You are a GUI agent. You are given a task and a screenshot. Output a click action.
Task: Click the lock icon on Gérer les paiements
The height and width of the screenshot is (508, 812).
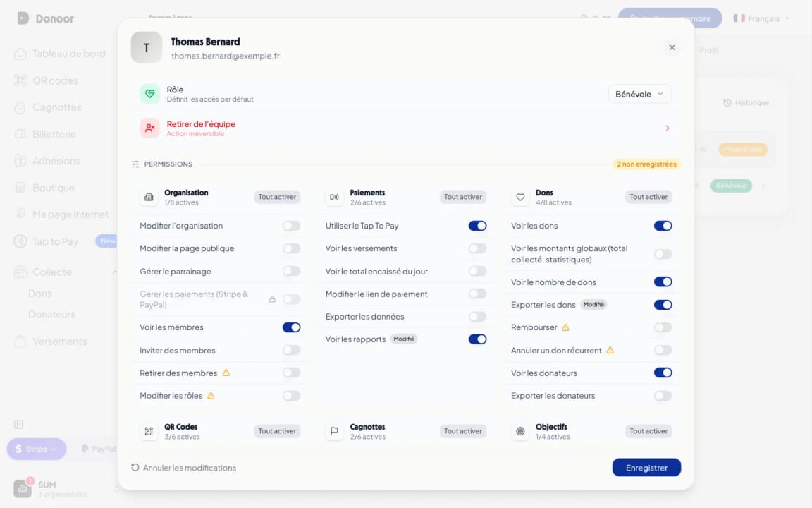pos(272,300)
